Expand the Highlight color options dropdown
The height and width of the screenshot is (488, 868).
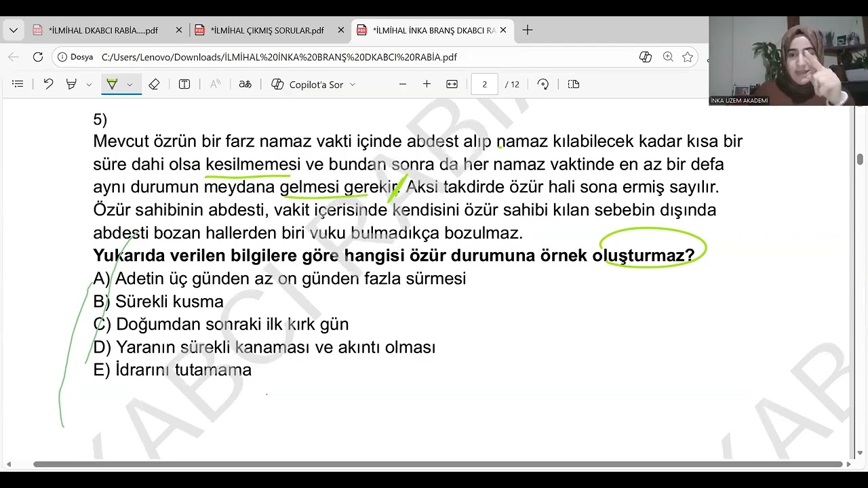coord(130,85)
